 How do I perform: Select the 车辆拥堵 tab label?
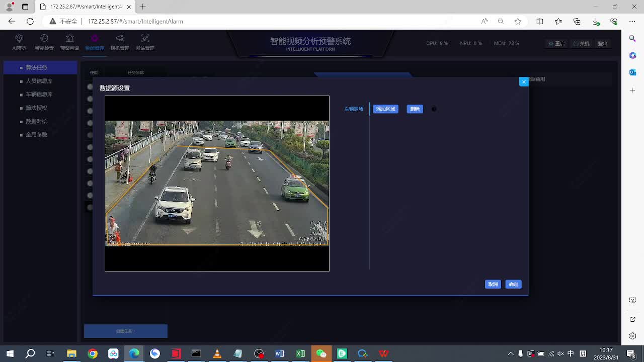pos(354,109)
